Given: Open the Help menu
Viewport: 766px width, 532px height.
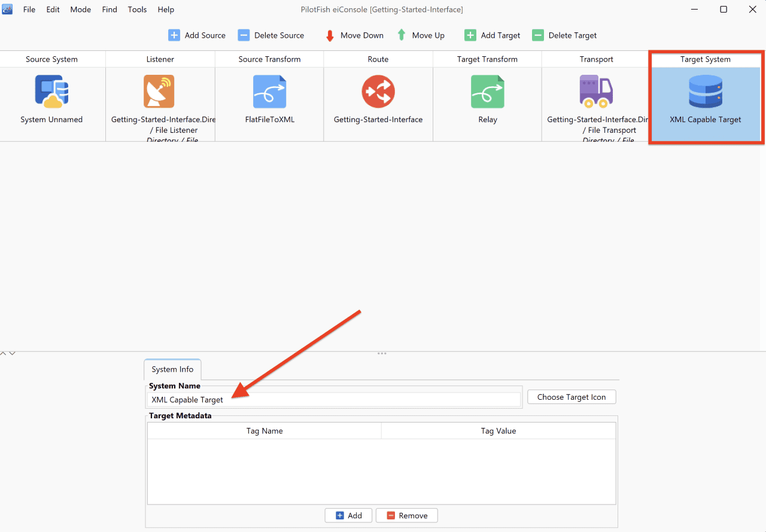Looking at the screenshot, I should [166, 10].
